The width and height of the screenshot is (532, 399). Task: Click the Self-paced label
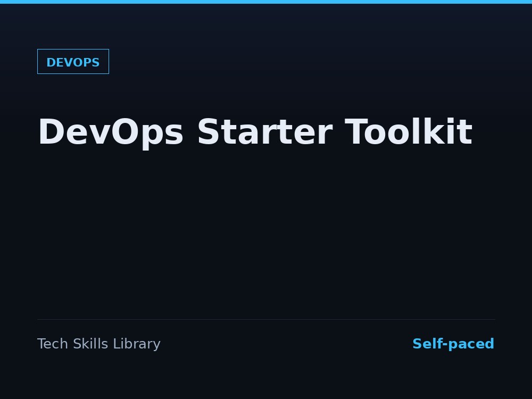point(453,344)
